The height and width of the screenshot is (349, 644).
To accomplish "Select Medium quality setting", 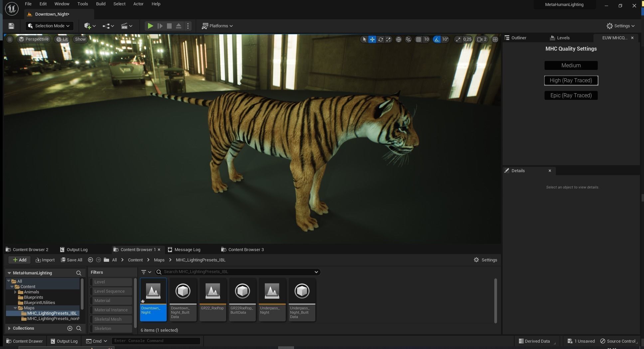I will (571, 65).
